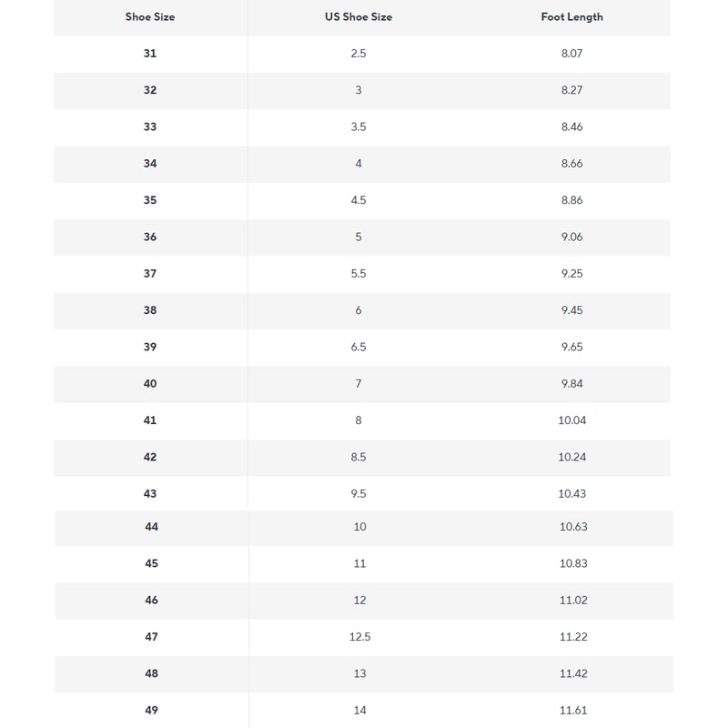The width and height of the screenshot is (728, 728).
Task: Click US shoe size 14 value
Action: click(x=359, y=710)
